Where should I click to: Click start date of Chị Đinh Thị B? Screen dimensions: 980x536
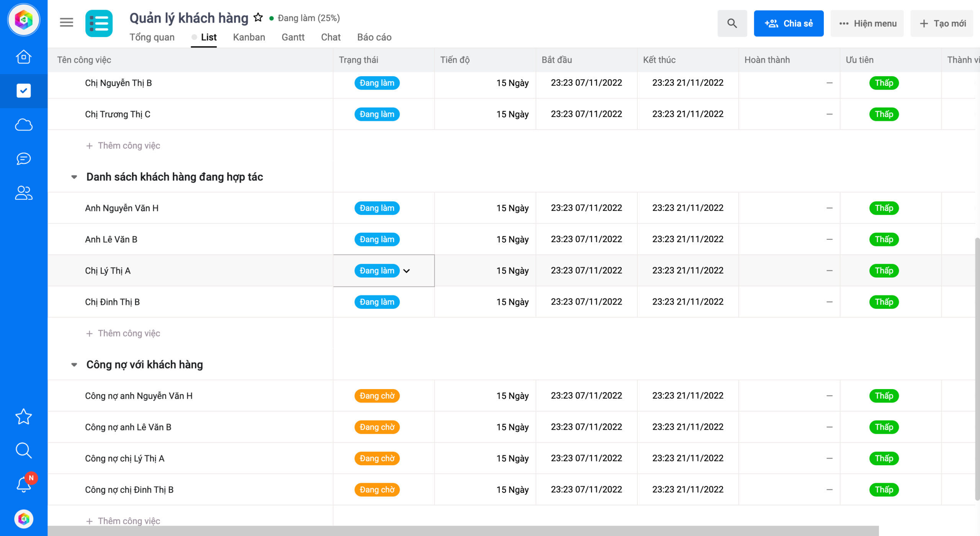coord(586,302)
